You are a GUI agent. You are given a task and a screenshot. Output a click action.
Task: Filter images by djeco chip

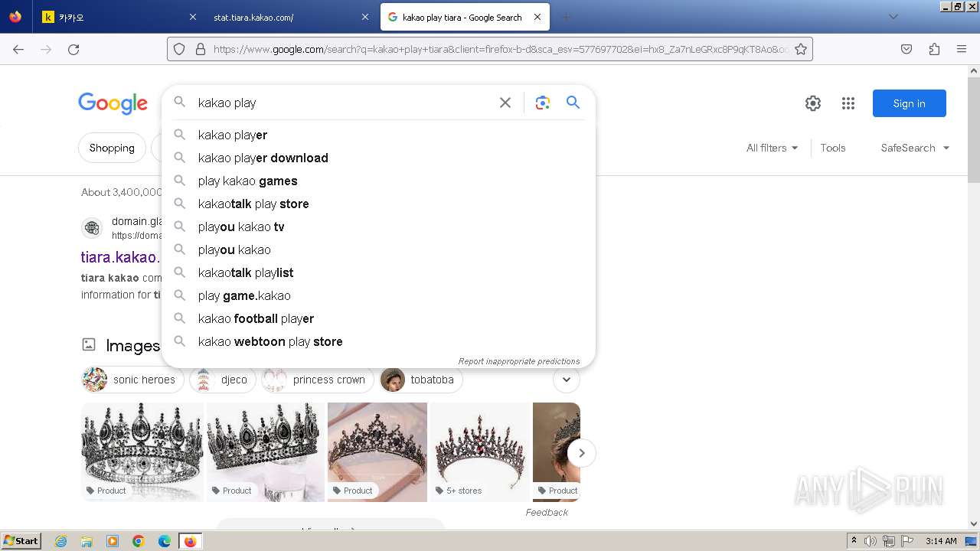click(x=223, y=380)
